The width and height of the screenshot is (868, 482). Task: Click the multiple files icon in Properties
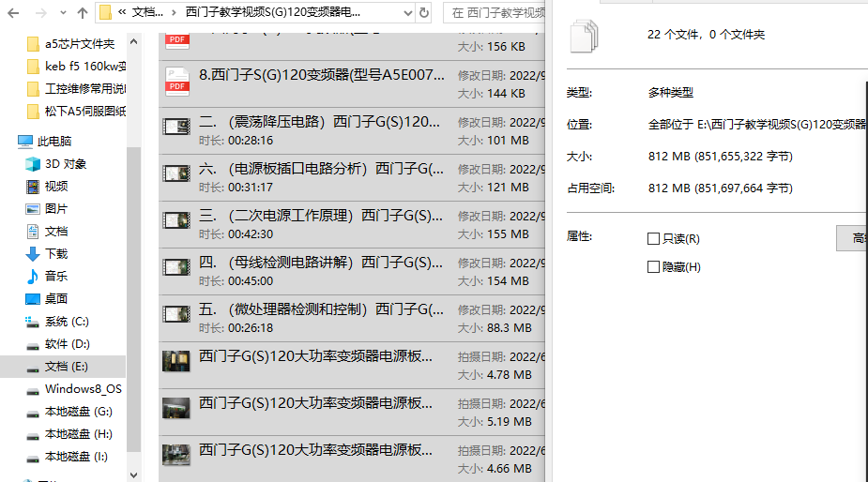tap(584, 36)
